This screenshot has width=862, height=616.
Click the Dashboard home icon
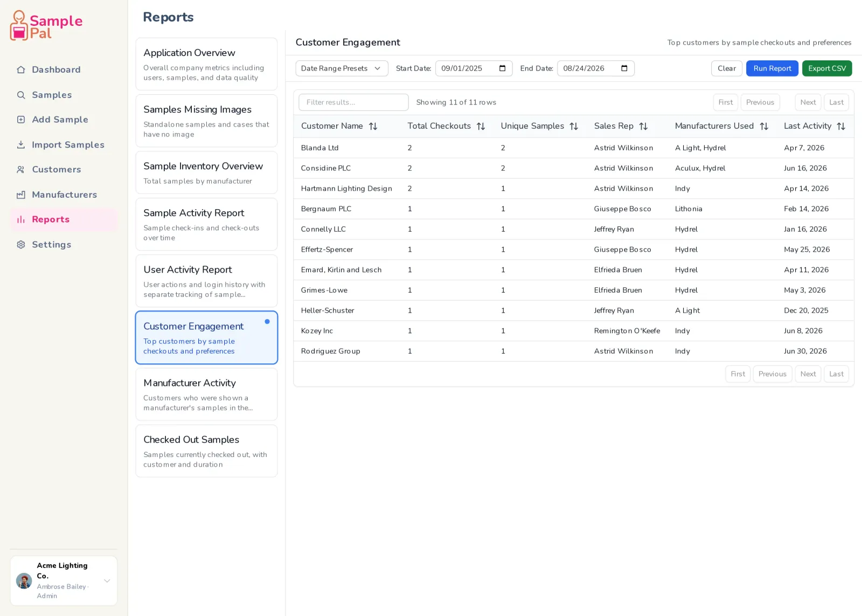(x=21, y=70)
